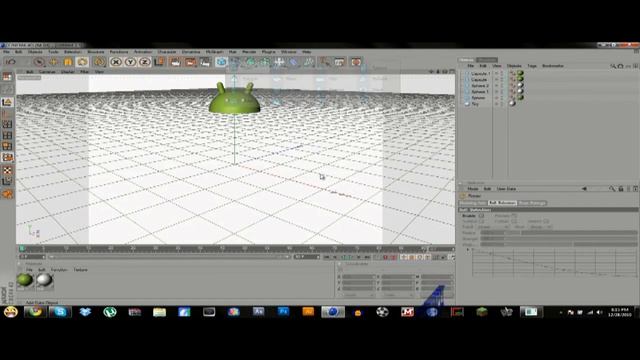
Task: Switch to the Soft Selection tab
Action: [x=502, y=203]
